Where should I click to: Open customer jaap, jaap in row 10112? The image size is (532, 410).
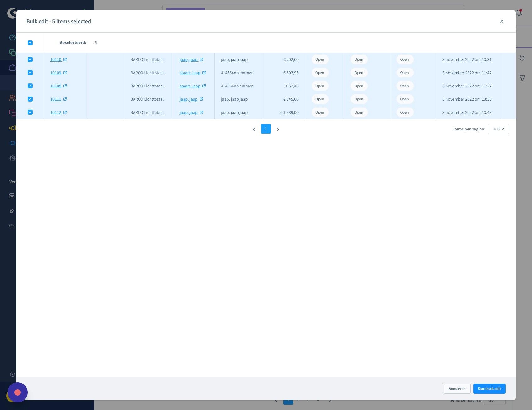coord(189,112)
